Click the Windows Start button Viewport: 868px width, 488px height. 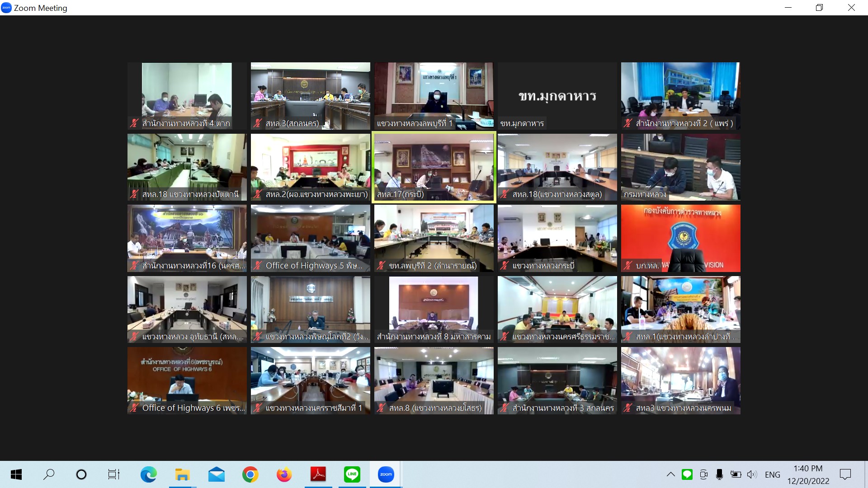16,474
